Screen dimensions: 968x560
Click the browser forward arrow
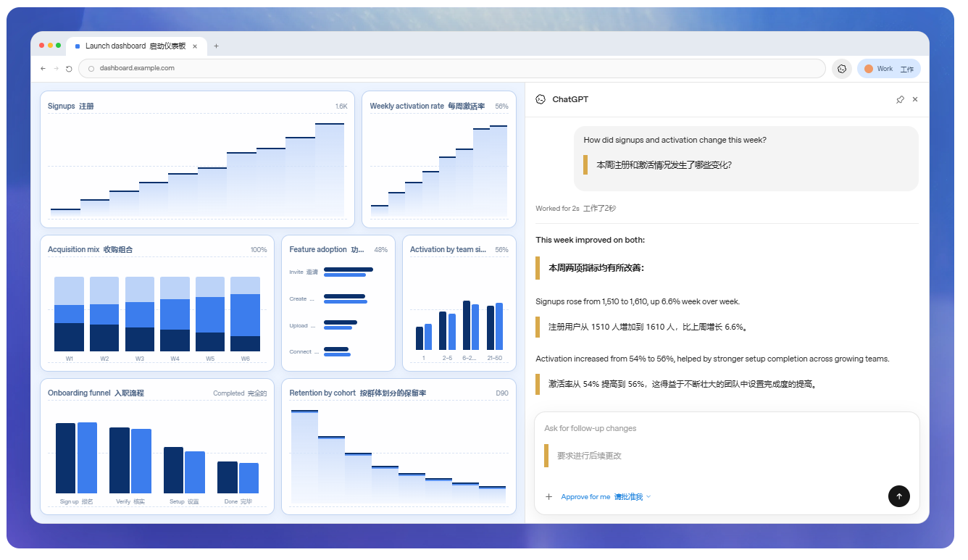point(56,68)
